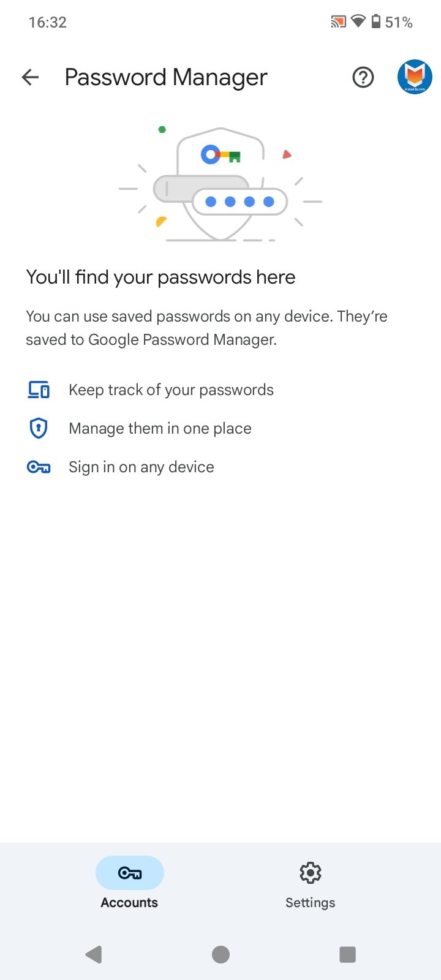Open the help question mark icon

click(x=363, y=77)
